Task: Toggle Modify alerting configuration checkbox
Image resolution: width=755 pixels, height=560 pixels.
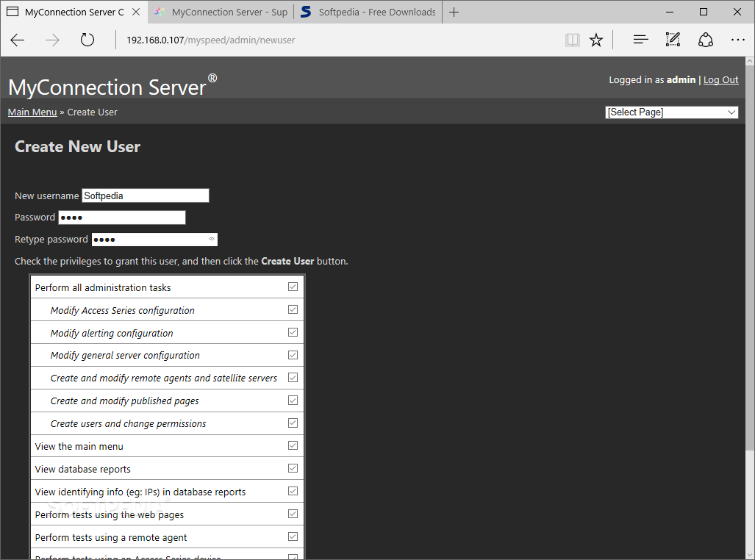Action: (x=293, y=332)
